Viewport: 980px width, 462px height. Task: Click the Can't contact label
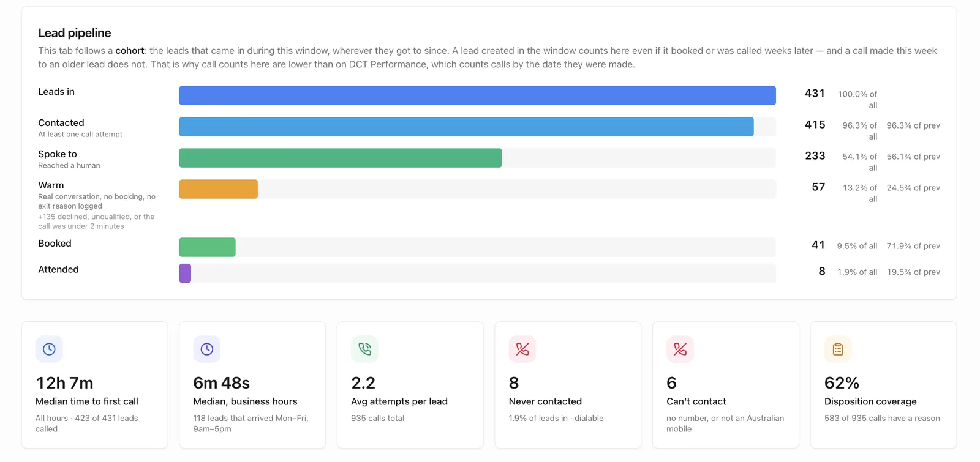click(x=696, y=401)
